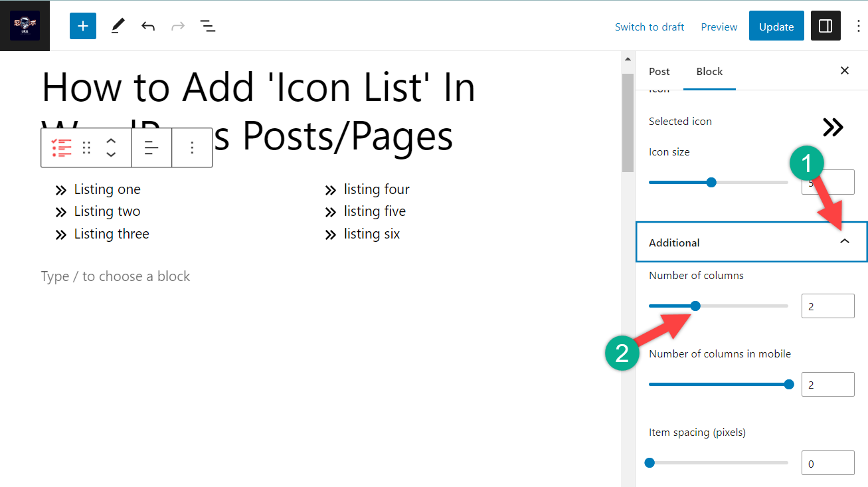Click the Number of columns slider handle
Image resolution: width=868 pixels, height=487 pixels.
point(695,306)
